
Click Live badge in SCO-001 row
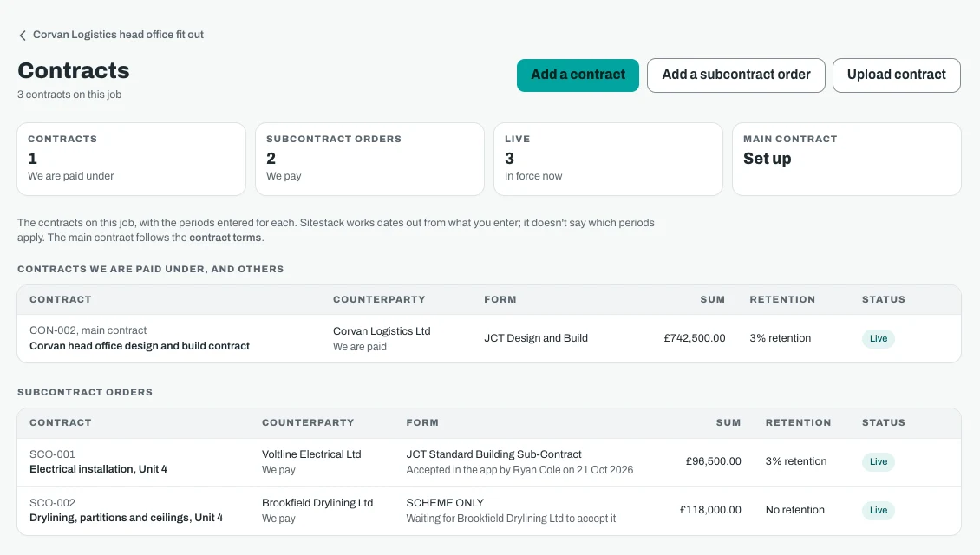879,462
